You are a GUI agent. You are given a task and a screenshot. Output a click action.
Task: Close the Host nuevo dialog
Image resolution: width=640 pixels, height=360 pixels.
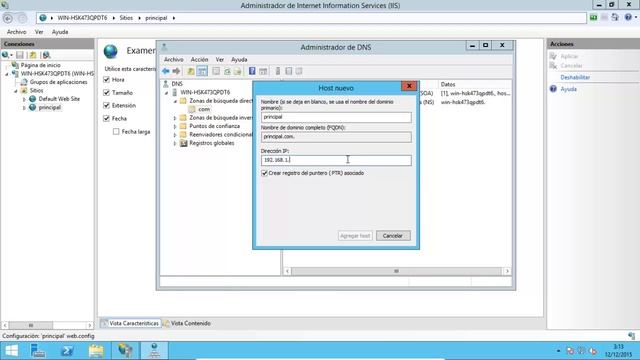coord(409,86)
